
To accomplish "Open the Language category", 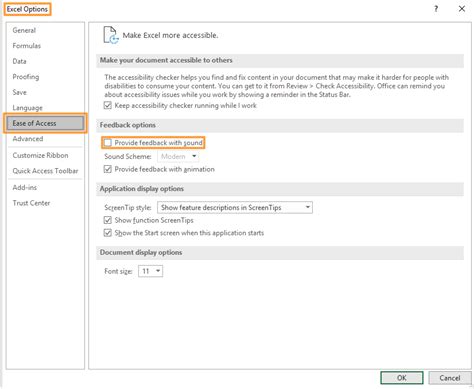I will click(45, 108).
